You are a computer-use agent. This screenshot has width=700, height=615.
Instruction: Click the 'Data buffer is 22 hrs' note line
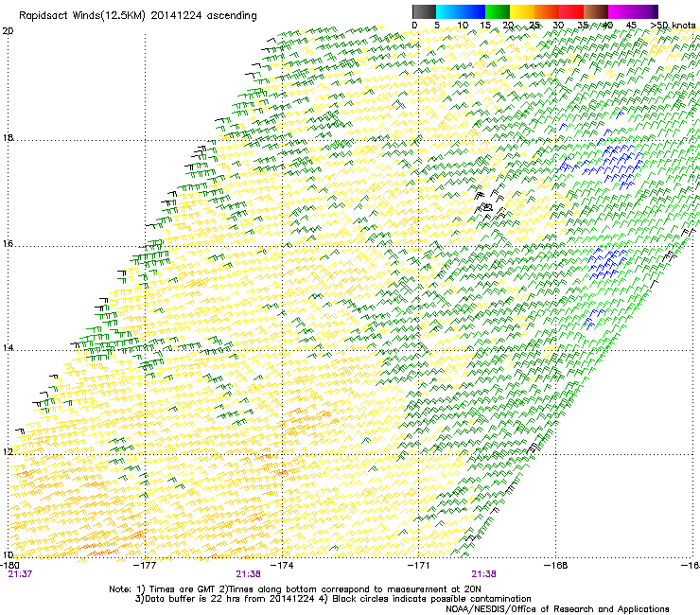click(333, 599)
